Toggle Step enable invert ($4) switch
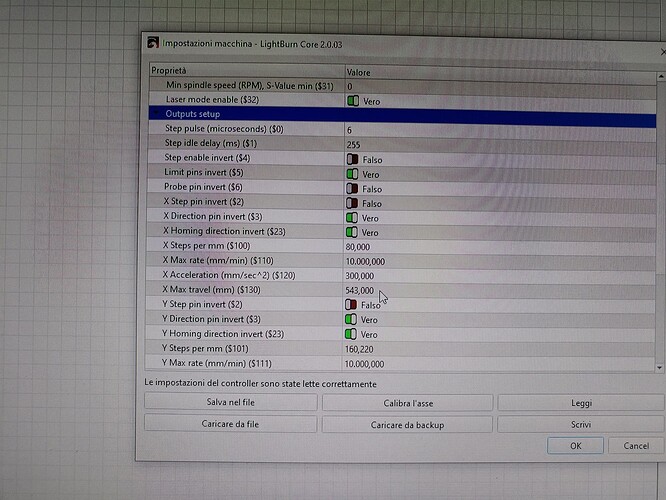Screen dimensions: 666x500 pyautogui.click(x=352, y=159)
